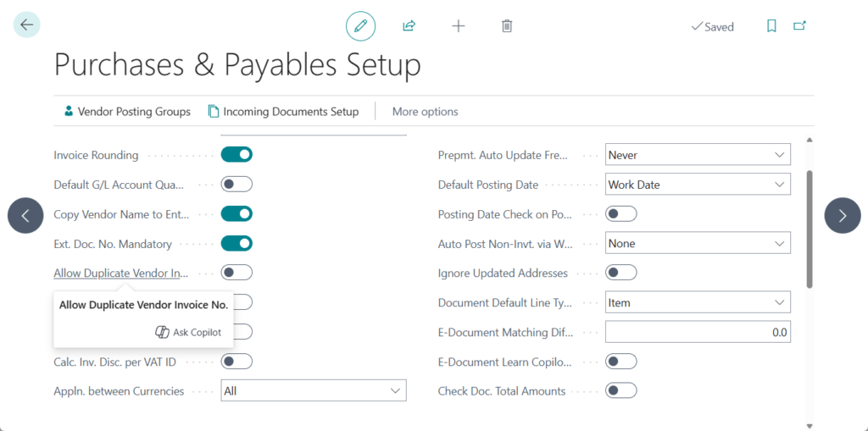The height and width of the screenshot is (431, 868).
Task: Turn off Ext. Doc. No. Mandatory
Action: (x=236, y=244)
